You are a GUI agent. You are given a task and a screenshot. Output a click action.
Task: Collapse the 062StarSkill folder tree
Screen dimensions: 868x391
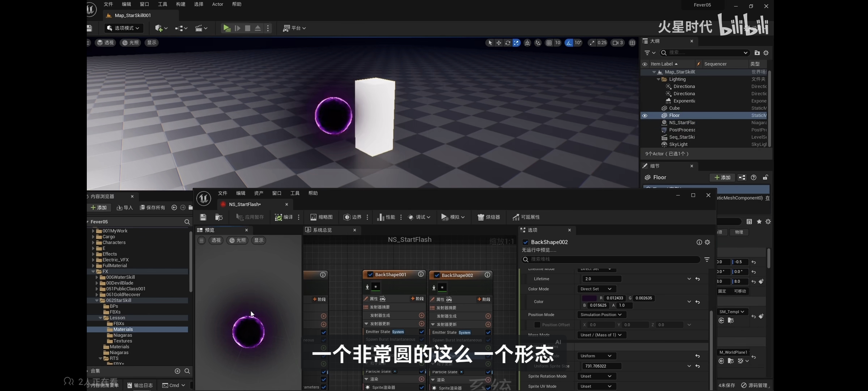[x=97, y=300]
